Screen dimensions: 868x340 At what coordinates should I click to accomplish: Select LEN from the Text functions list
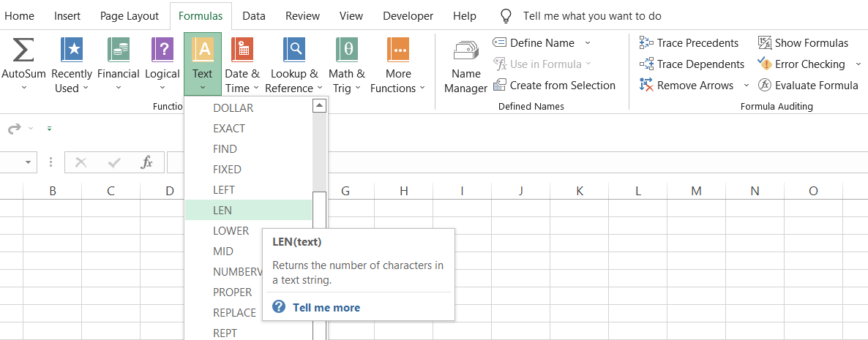[222, 210]
